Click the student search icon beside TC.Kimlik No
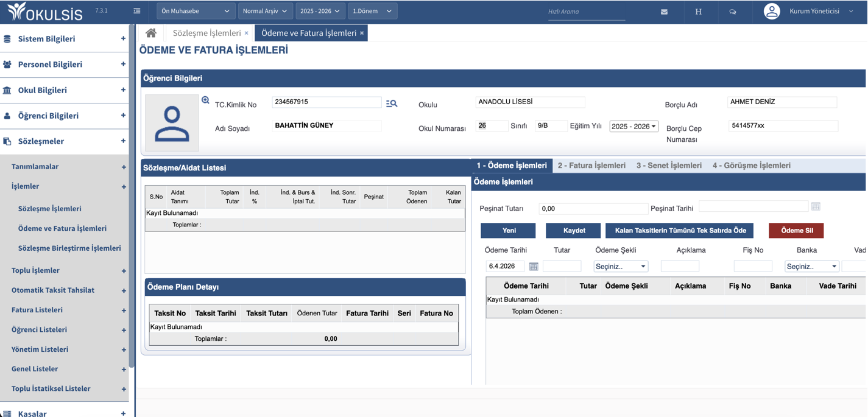Screen dimensions: 868x417 click(x=392, y=103)
